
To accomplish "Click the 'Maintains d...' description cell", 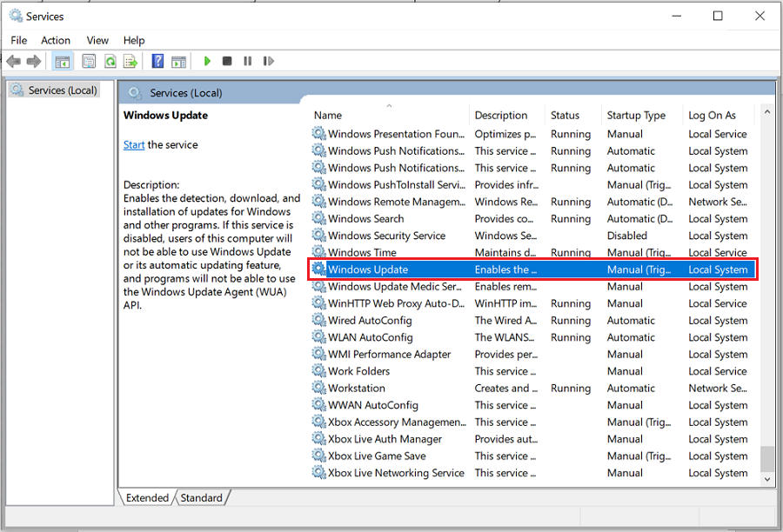I will [x=505, y=252].
